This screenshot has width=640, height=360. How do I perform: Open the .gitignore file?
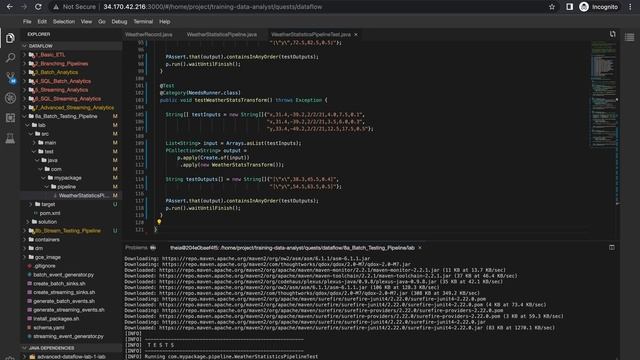pos(44,266)
